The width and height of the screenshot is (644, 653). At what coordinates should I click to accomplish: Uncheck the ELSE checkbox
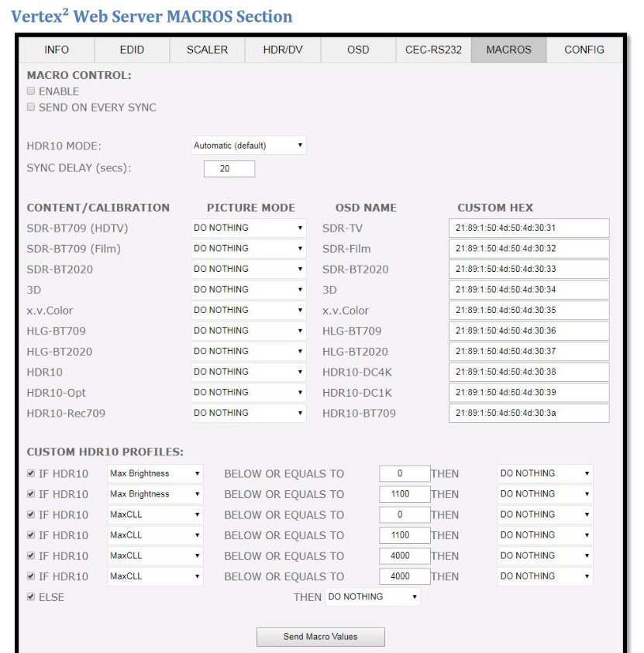pyautogui.click(x=31, y=597)
